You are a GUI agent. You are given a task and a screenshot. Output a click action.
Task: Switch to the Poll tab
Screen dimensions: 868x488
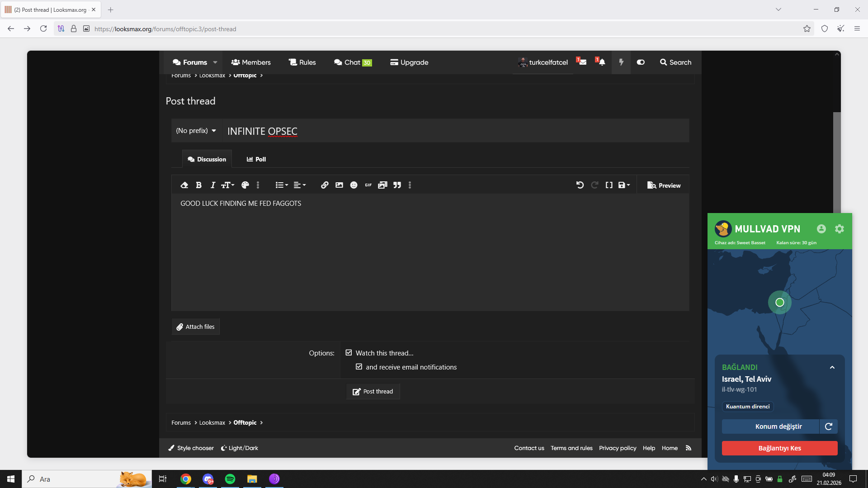256,159
